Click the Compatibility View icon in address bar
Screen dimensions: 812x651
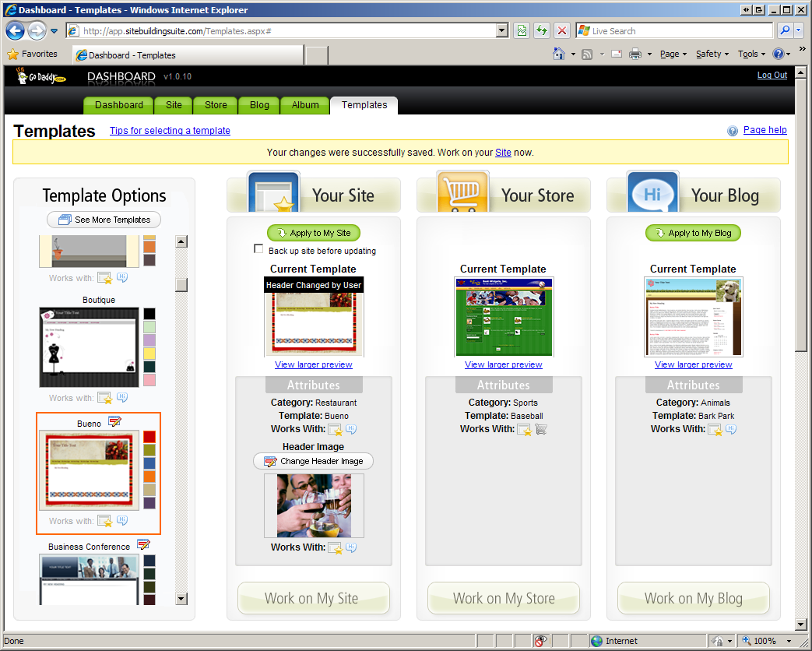(522, 31)
